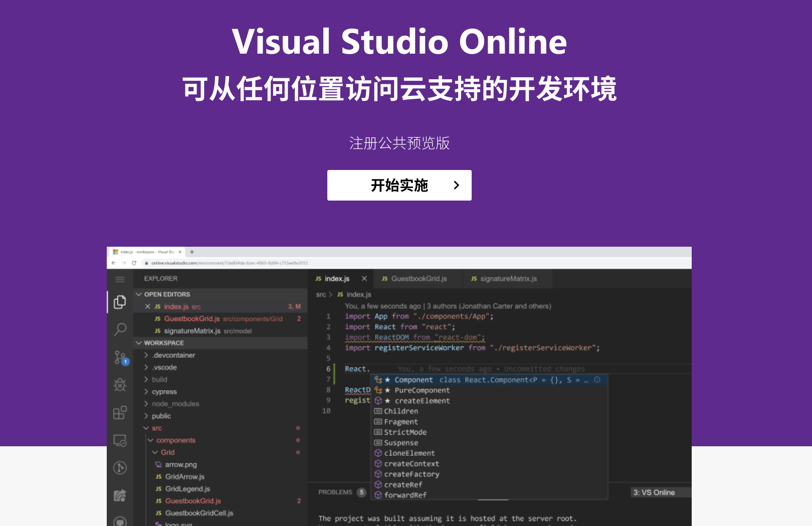812x526 pixels.
Task: Switch to the signatureMatrix.js editor tab
Action: (x=508, y=279)
